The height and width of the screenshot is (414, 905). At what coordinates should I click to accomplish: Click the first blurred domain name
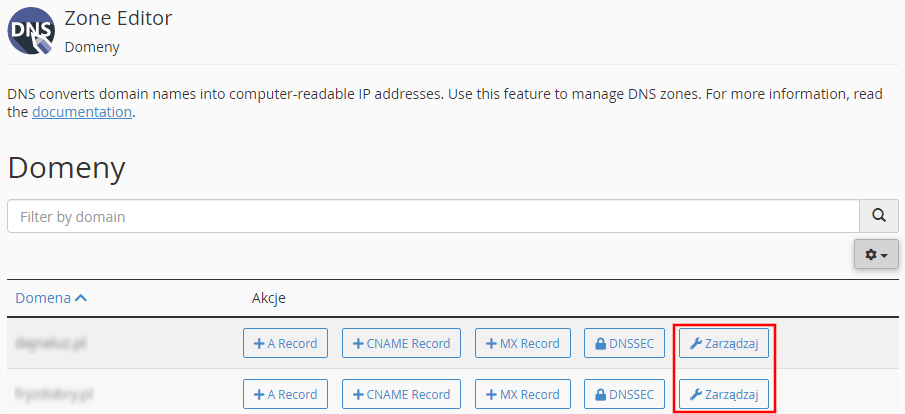point(52,343)
